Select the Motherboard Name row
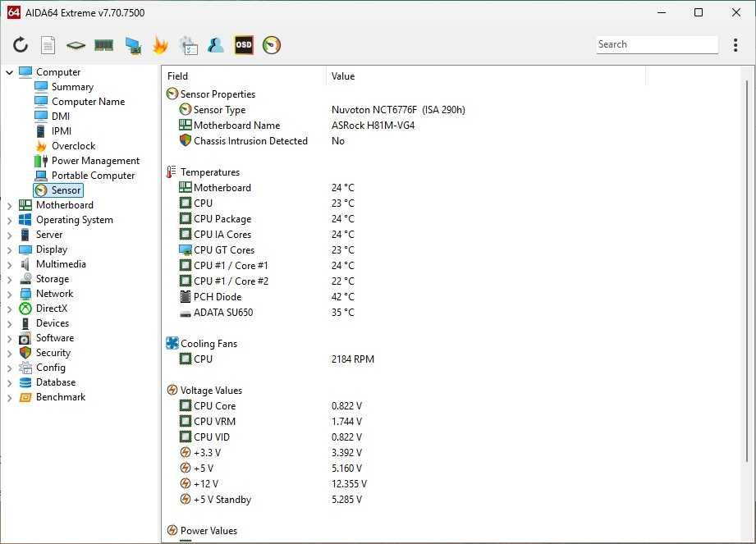The image size is (756, 544). tap(297, 126)
